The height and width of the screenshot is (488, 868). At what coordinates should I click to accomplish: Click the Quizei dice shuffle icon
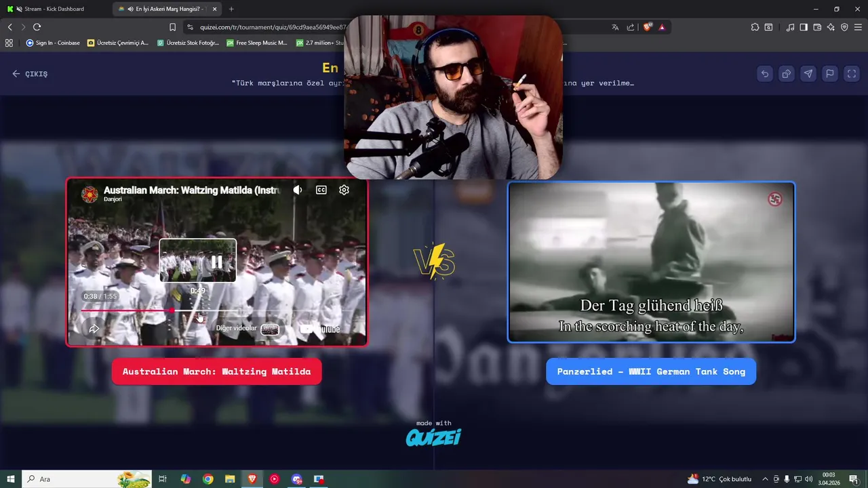(787, 74)
